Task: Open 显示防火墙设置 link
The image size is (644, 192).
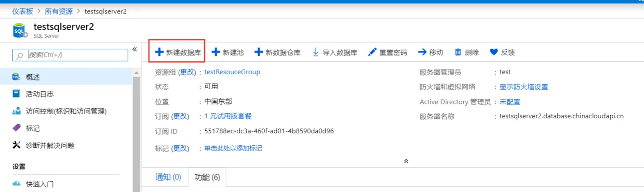Action: click(x=524, y=87)
